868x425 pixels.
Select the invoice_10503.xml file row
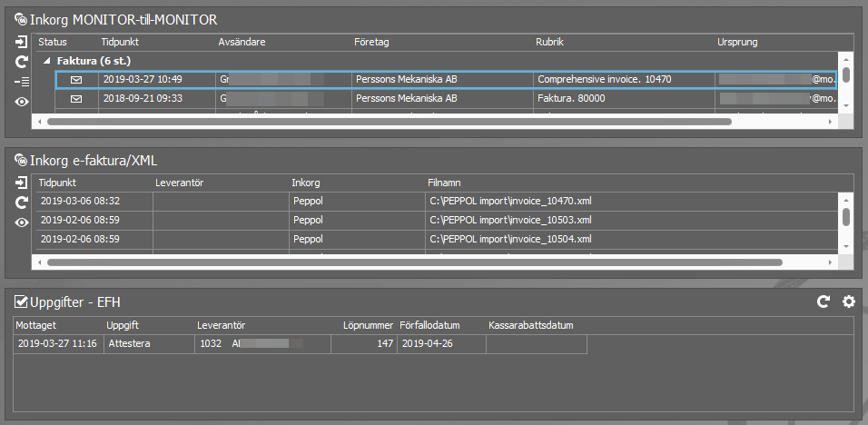pyautogui.click(x=509, y=220)
